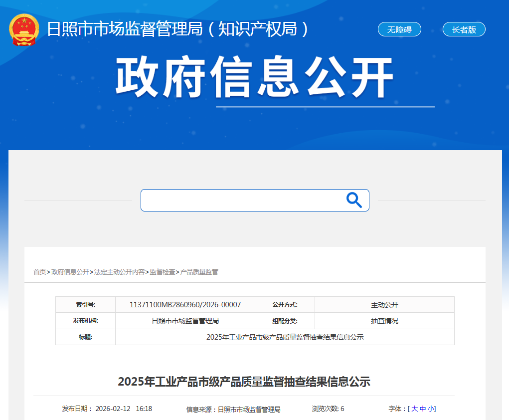The width and height of the screenshot is (509, 420).
Task: Click the magnifier search icon
Action: tap(354, 200)
